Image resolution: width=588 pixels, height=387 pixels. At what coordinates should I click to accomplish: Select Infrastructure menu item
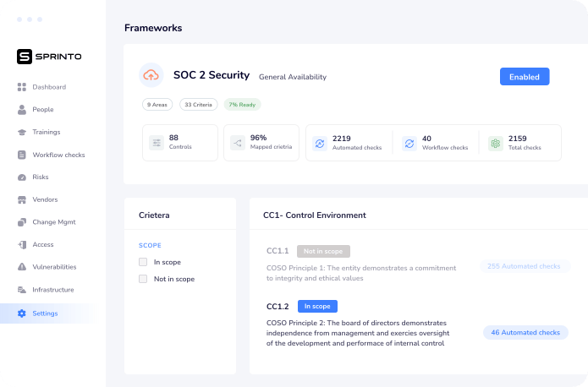point(52,290)
